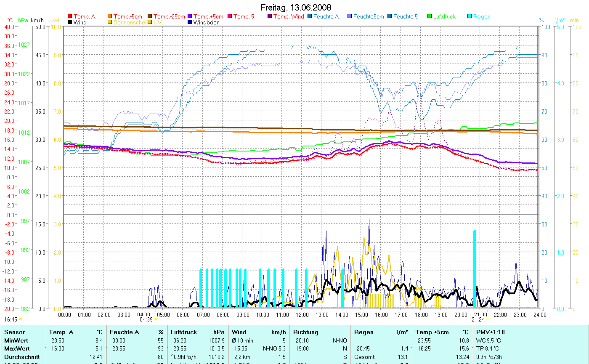Select the Luftdruck column header in table
Viewport: 589px width, 364px height.
184,332
